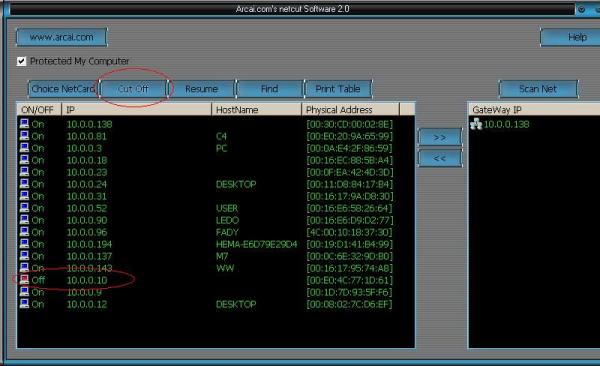Click the computer icon beside 10.0.0.96
Viewport: 600px width, 366px height.
coord(24,232)
